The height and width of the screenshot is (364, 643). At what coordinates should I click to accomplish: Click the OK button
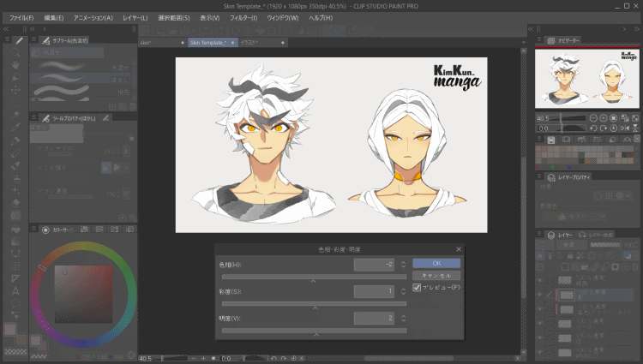[436, 263]
